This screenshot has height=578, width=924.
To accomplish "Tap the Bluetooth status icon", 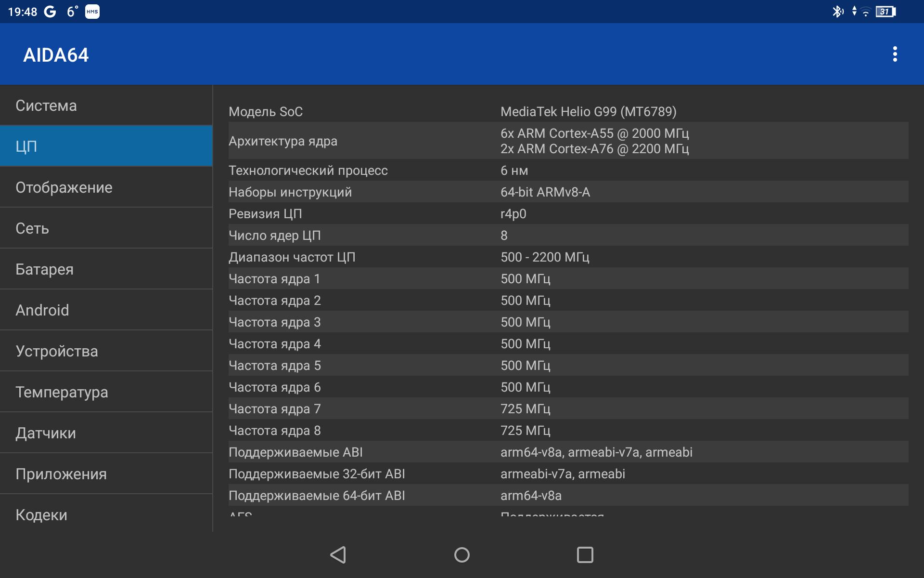I will [x=837, y=12].
